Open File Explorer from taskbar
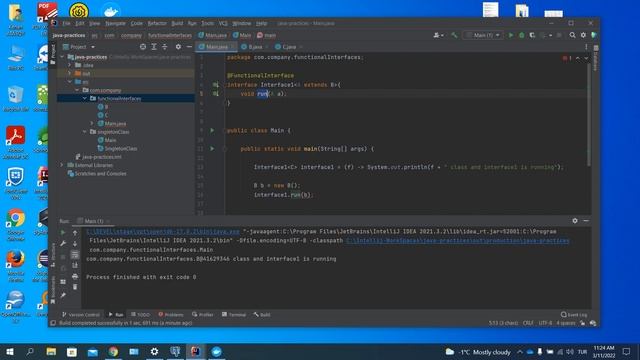Image resolution: width=640 pixels, height=360 pixels. coord(51,352)
